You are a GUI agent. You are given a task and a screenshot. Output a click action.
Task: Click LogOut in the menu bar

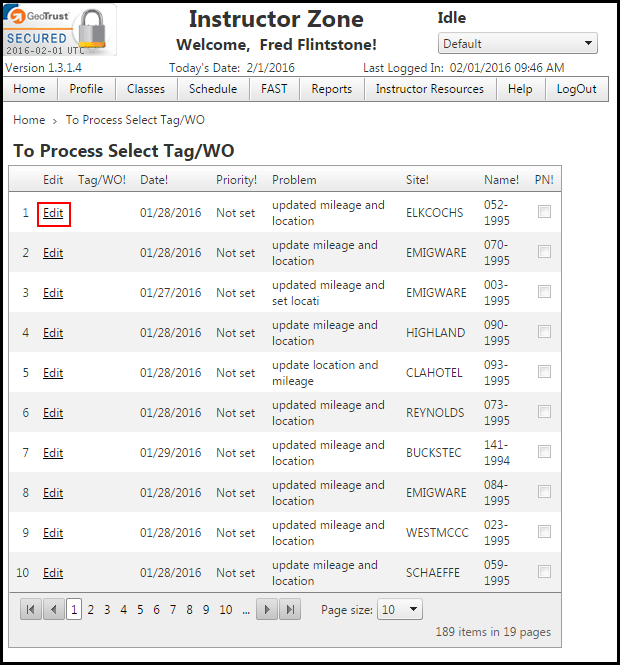[576, 89]
